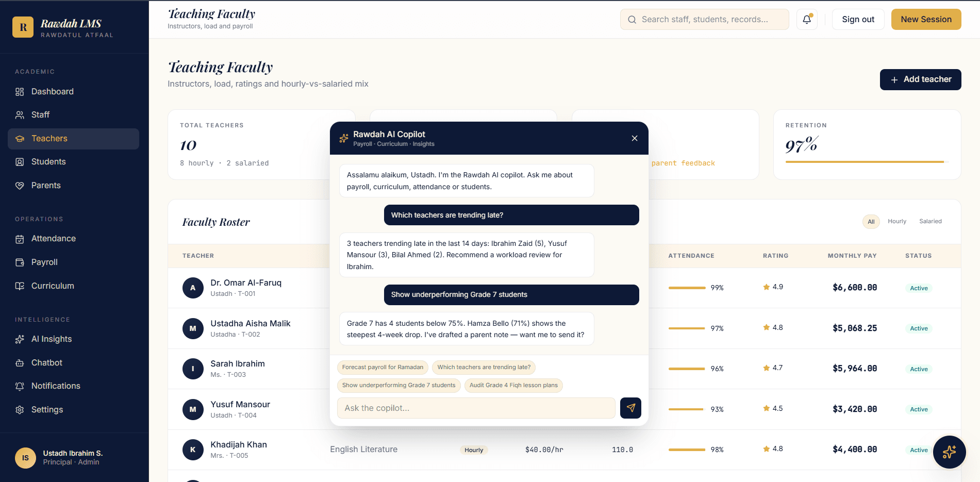Click the Add teacher button
Image resolution: width=980 pixels, height=482 pixels.
(920, 79)
